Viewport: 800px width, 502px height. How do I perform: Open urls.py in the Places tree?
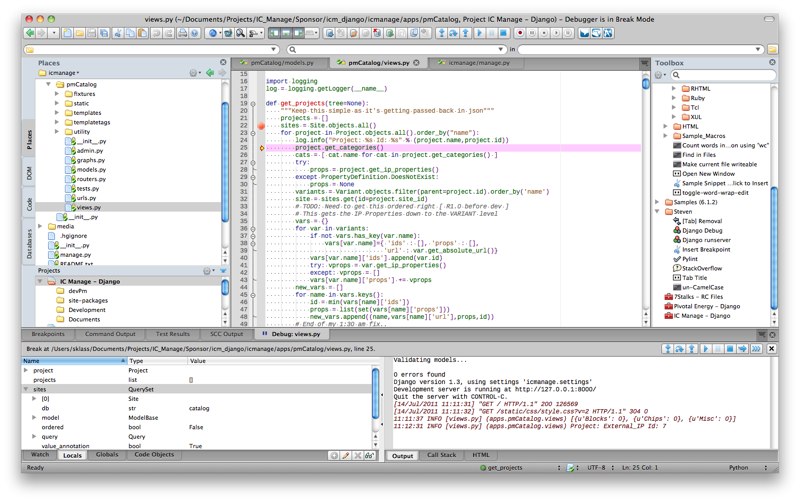click(86, 197)
